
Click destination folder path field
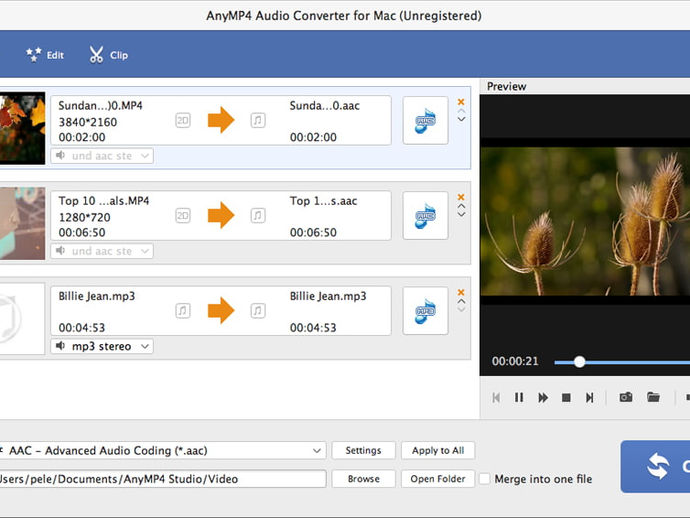coord(162,479)
